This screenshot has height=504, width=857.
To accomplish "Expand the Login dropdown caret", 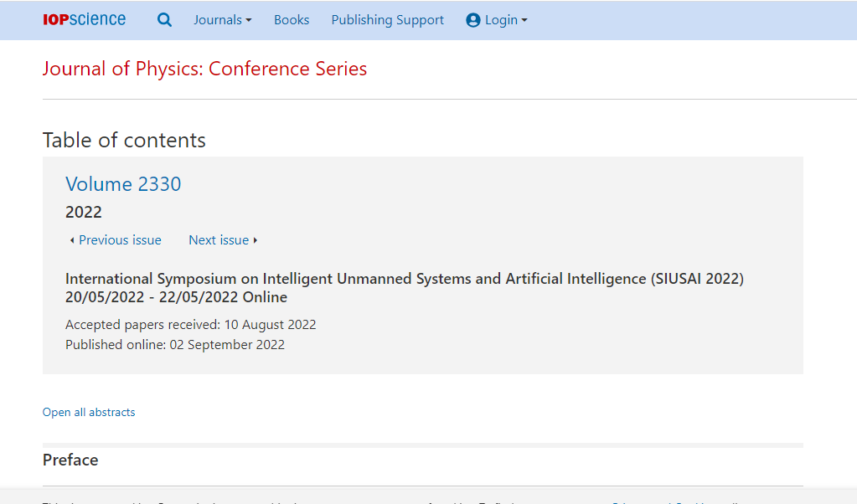I will (x=524, y=21).
